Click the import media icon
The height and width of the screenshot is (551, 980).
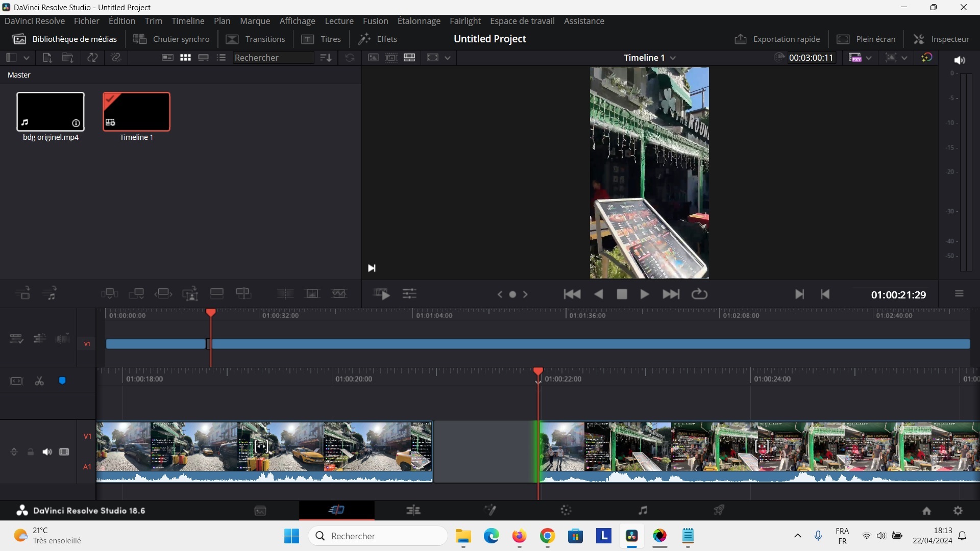[x=47, y=58]
